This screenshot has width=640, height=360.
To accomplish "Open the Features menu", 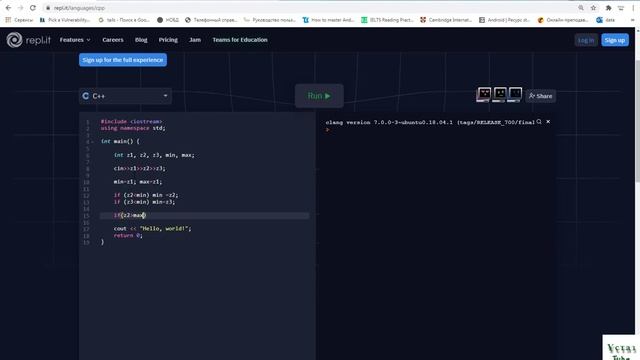I will click(x=75, y=40).
